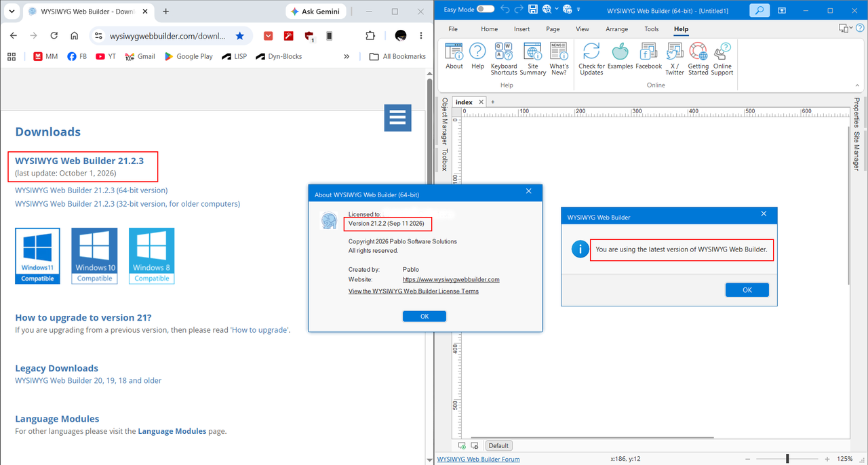The height and width of the screenshot is (465, 868).
Task: Click the Default breakpoint button
Action: [498, 445]
